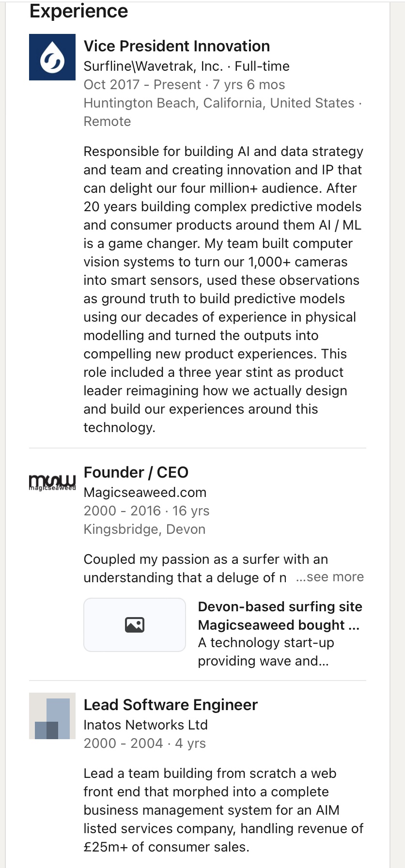Open the Devon-based surfing site article title
The height and width of the screenshot is (868, 405).
click(x=280, y=616)
